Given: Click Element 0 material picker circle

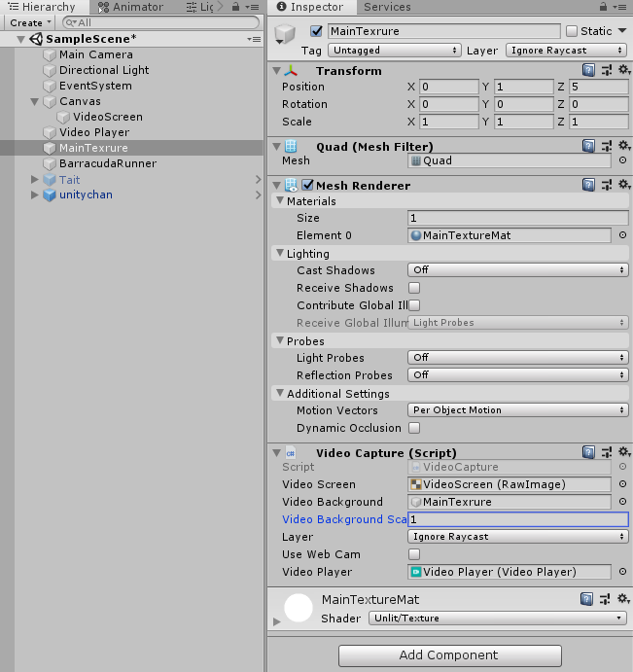Looking at the screenshot, I should point(622,234).
